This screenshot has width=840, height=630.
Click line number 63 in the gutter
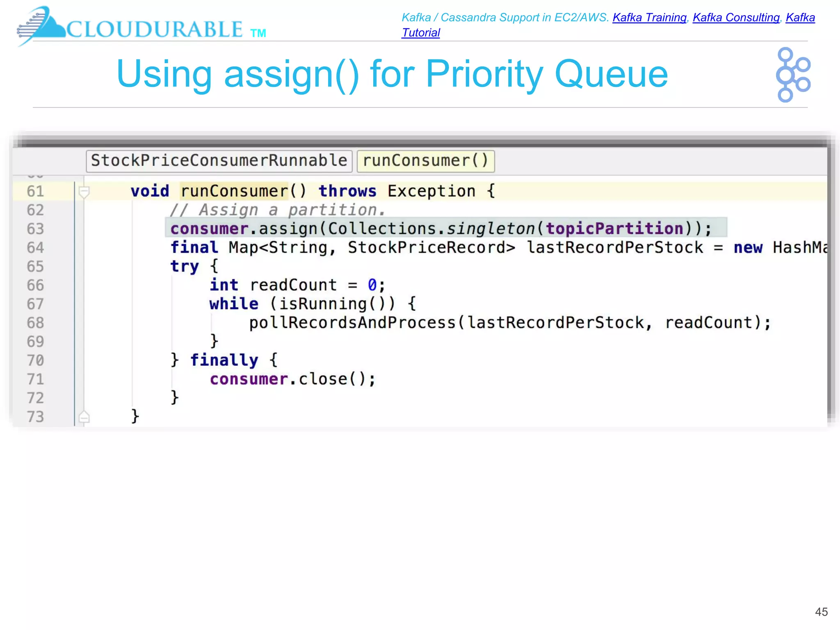pos(35,229)
